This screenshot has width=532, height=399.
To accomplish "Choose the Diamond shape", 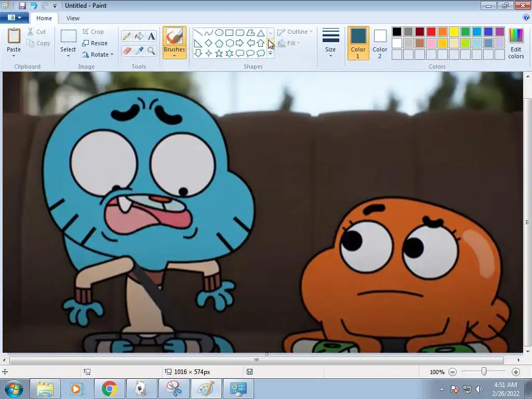I will click(x=209, y=43).
